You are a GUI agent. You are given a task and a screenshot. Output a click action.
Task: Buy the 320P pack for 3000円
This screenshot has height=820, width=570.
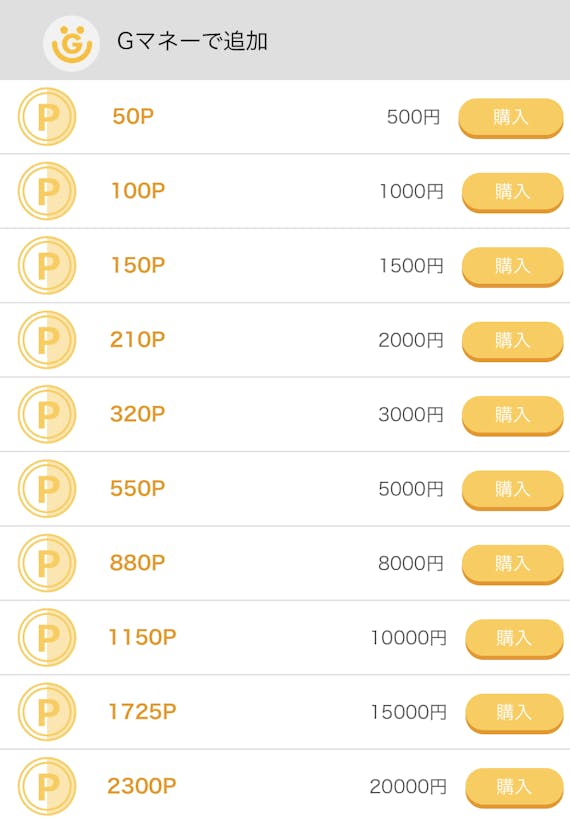512,415
